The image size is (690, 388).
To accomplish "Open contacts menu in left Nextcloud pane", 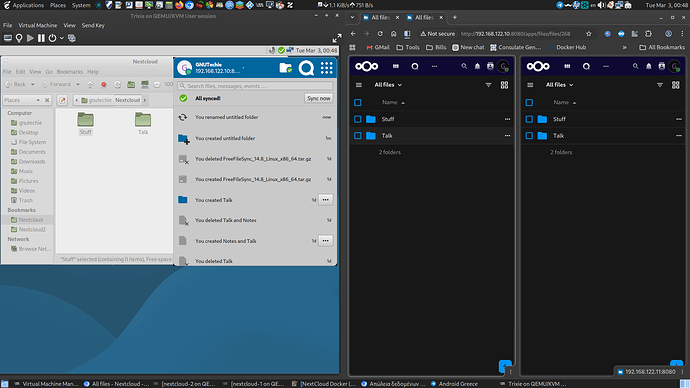I will [x=490, y=66].
